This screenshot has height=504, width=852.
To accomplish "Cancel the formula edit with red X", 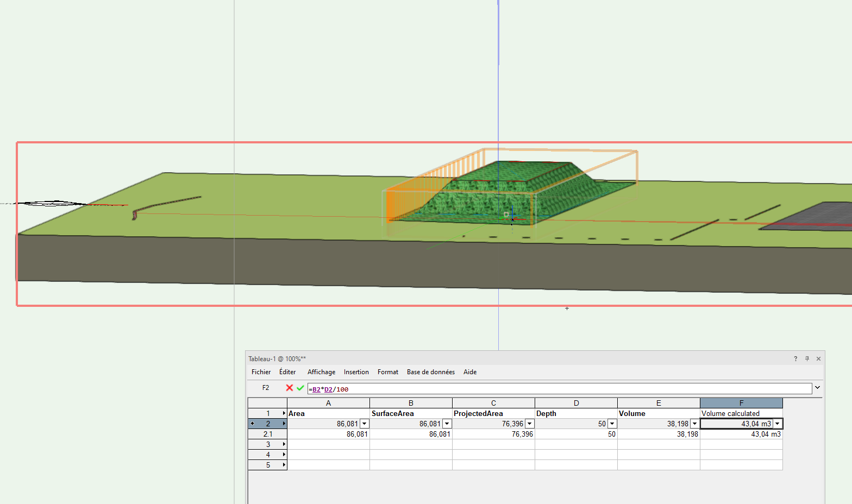I will (x=289, y=388).
